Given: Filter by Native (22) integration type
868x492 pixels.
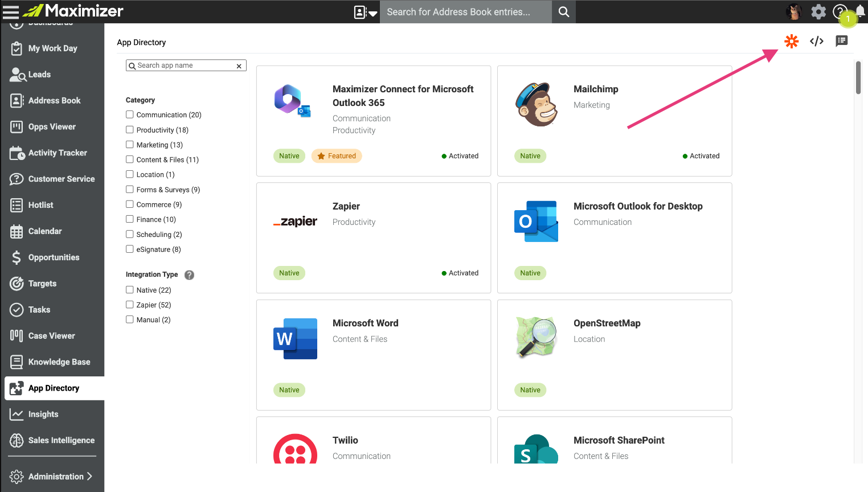Looking at the screenshot, I should (x=130, y=290).
